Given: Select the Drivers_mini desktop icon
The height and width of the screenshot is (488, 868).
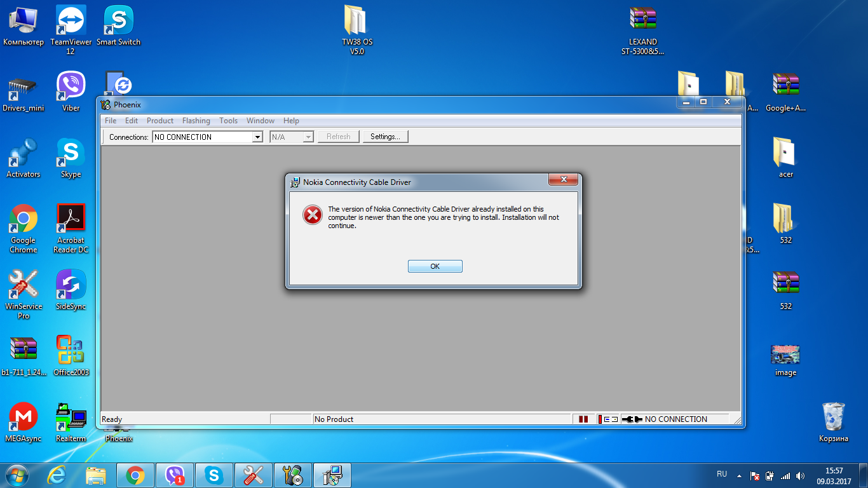Looking at the screenshot, I should [24, 93].
